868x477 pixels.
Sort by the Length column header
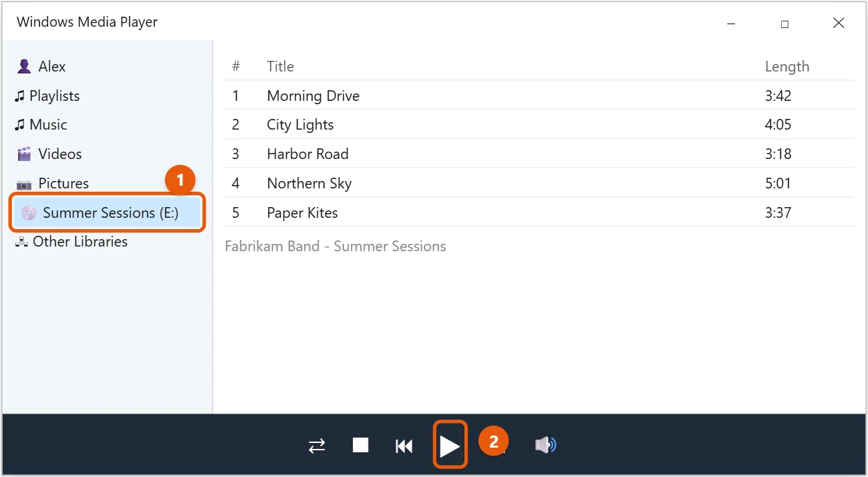787,66
